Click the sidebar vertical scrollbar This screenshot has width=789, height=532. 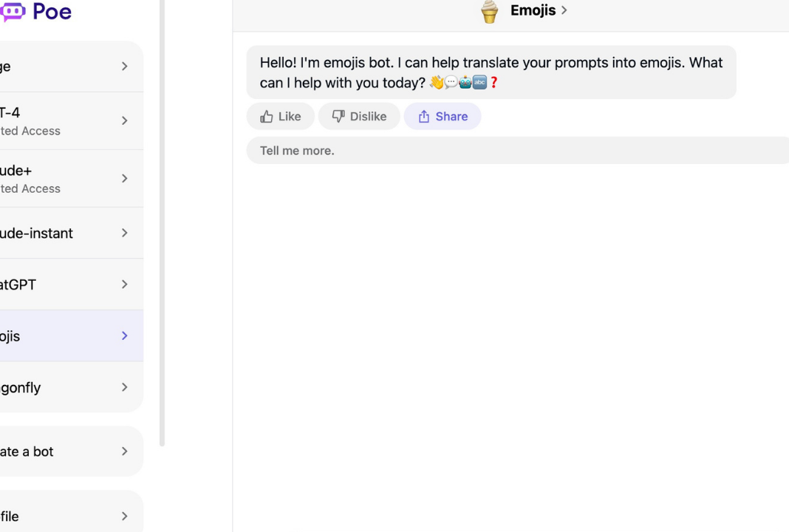[x=162, y=222]
